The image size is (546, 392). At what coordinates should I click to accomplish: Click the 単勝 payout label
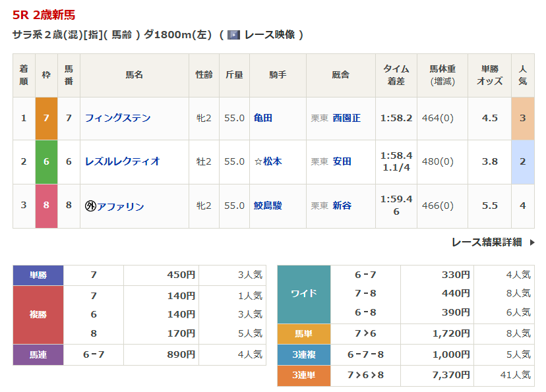click(x=38, y=275)
